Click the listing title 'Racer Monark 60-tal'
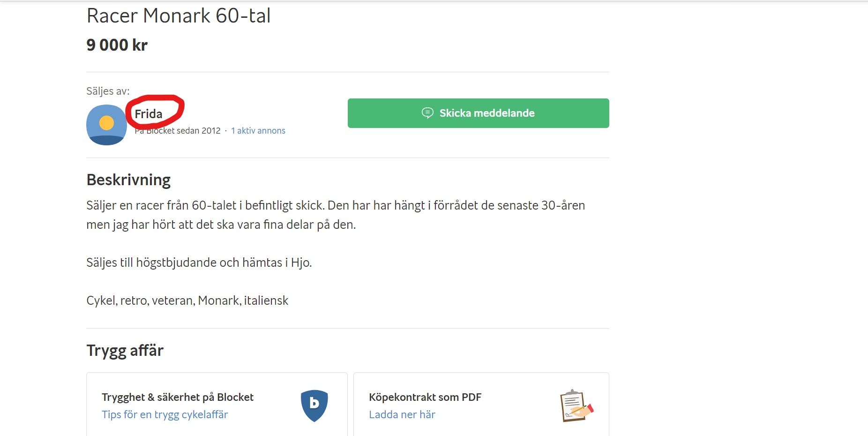Screen dimensions: 868x436 [x=179, y=16]
